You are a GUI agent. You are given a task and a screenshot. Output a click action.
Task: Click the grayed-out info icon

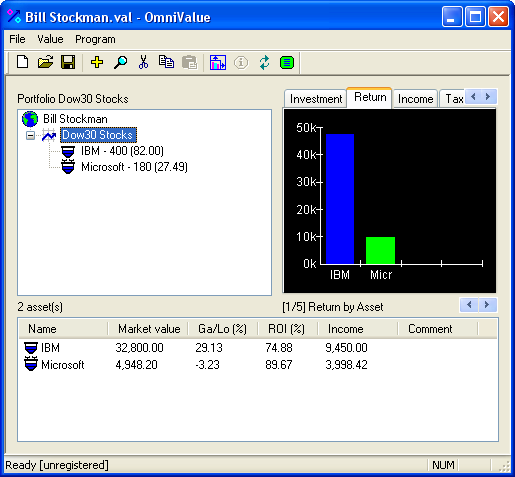click(241, 63)
